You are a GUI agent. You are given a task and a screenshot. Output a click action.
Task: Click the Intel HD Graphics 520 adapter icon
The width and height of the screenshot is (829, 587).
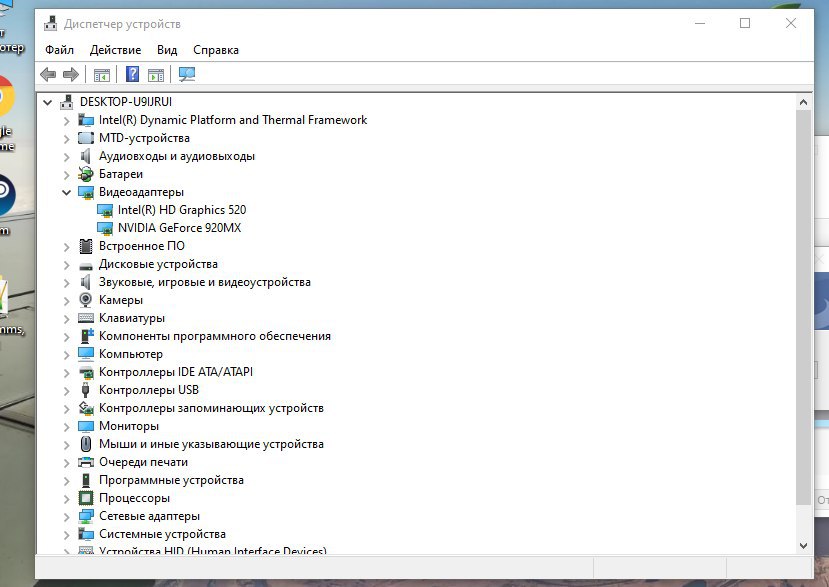tap(105, 210)
